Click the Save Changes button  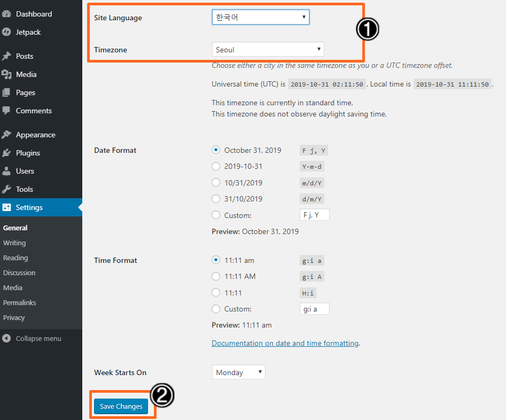pos(121,406)
